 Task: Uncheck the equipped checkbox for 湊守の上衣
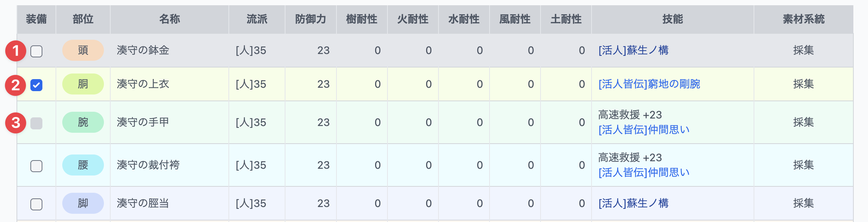[36, 85]
